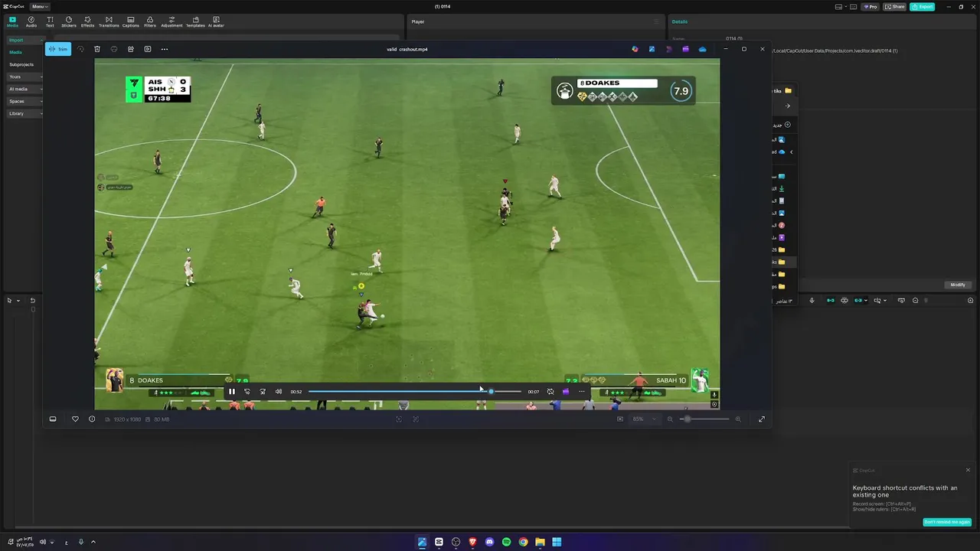Select Subprojects in the left sidebar
This screenshot has height=551, width=980.
(21, 64)
